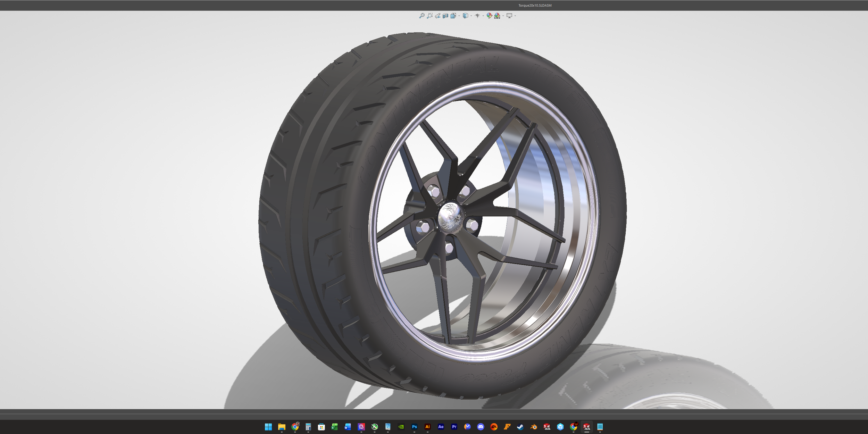Open Excel from the taskbar

pos(335,427)
